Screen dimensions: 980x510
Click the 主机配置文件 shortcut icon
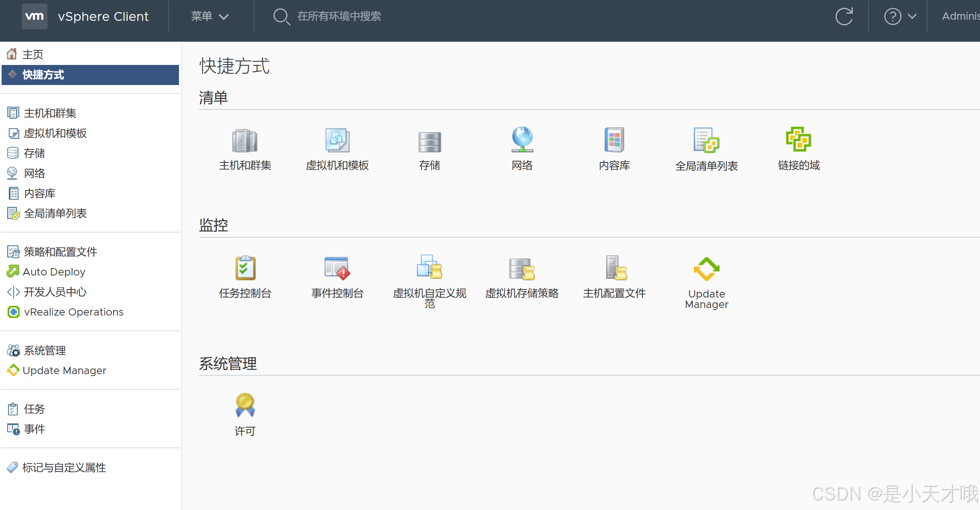click(616, 268)
